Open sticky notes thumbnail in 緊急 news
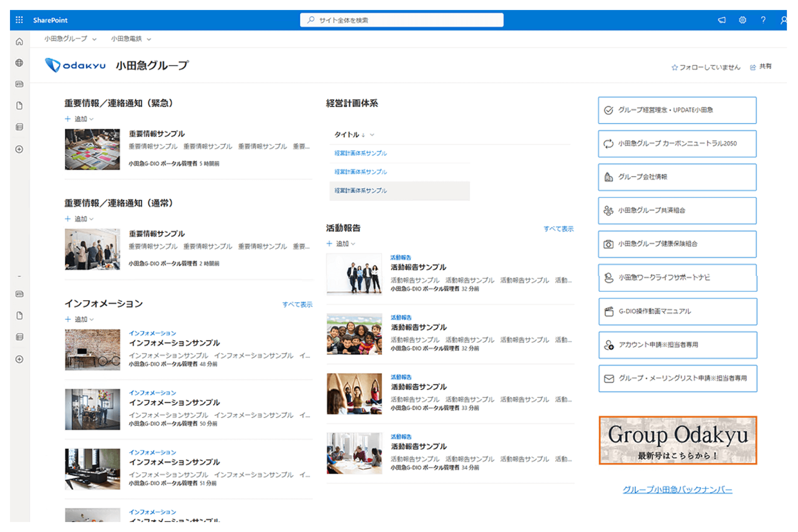Image resolution: width=798 pixels, height=532 pixels. click(x=92, y=149)
